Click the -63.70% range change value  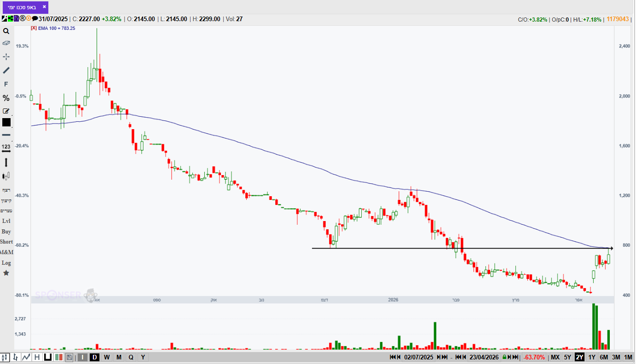534,357
